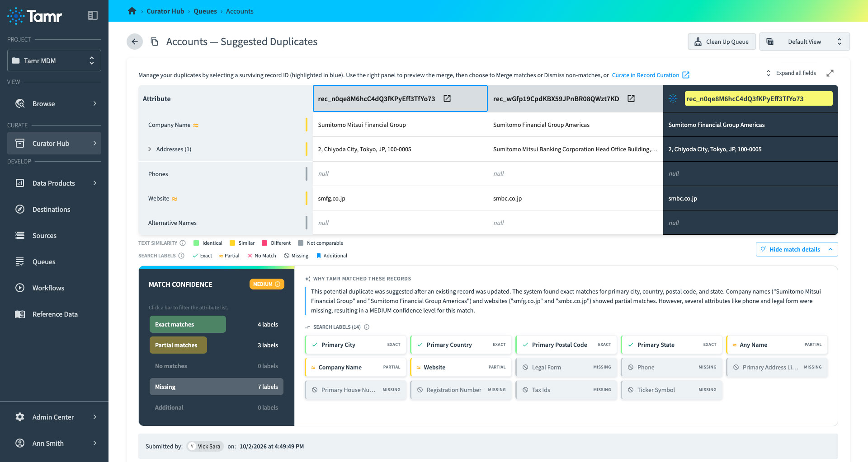The width and height of the screenshot is (868, 462).
Task: Open record rec_wGfp19 external link icon
Action: pos(631,98)
